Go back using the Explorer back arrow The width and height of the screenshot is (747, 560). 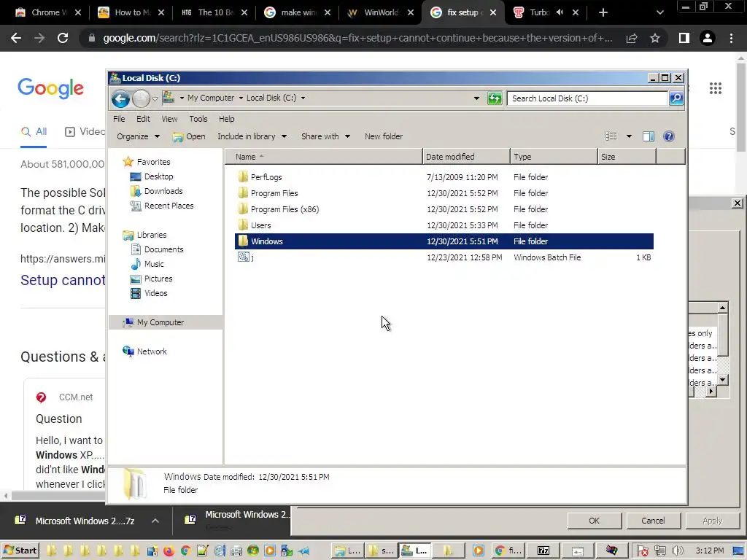pyautogui.click(x=120, y=98)
